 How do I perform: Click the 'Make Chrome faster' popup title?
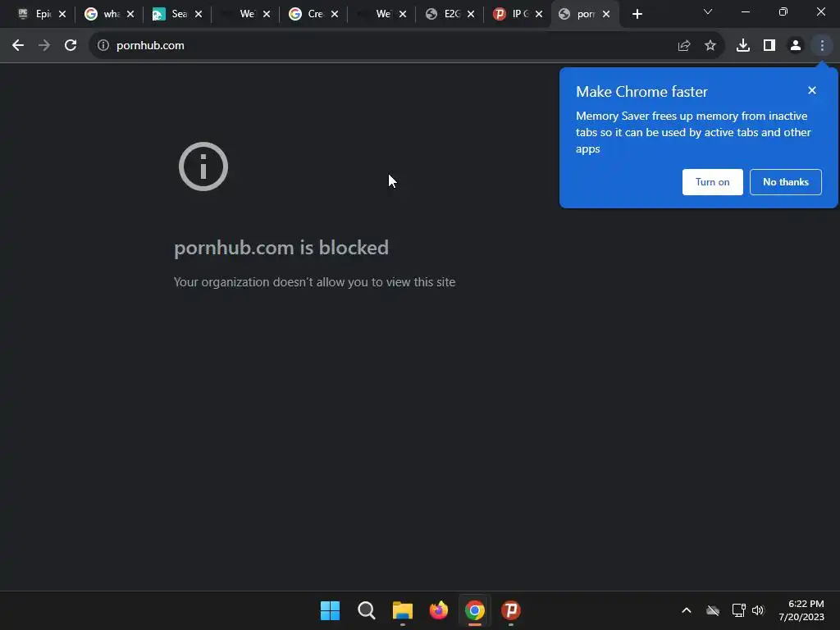(641, 92)
